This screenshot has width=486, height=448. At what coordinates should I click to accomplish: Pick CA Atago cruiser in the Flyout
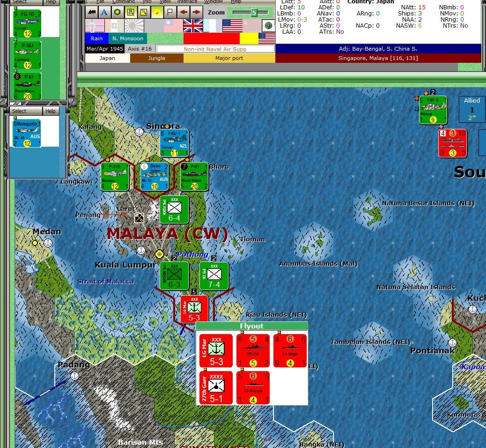290,351
